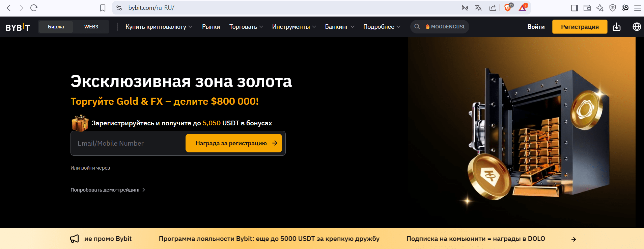Switch to the Биржа tab
This screenshot has height=249, width=644.
point(56,27)
